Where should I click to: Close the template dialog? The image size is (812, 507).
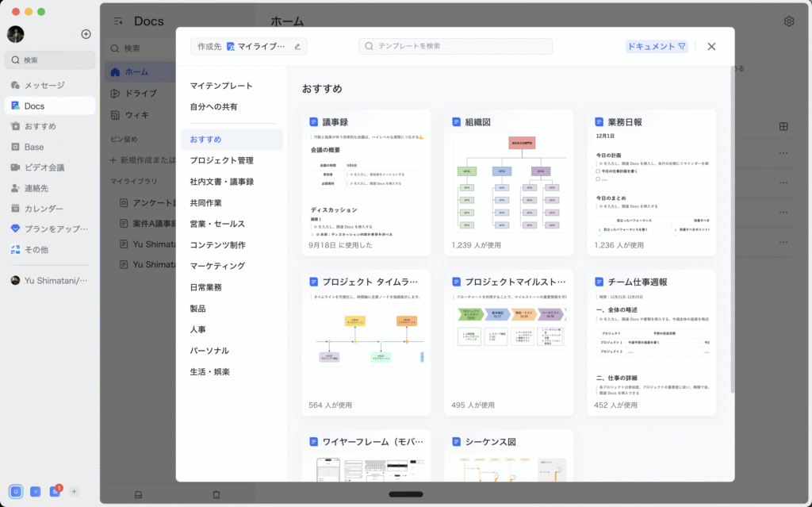711,47
